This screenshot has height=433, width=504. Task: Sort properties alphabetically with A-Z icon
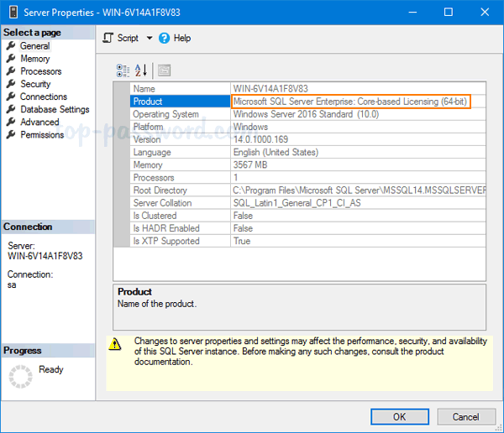point(141,70)
